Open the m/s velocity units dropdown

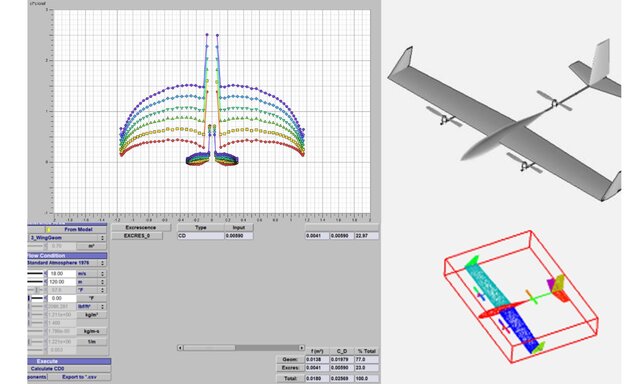91,273
